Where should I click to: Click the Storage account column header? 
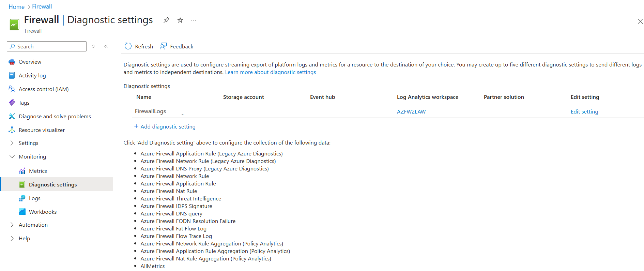tap(243, 97)
